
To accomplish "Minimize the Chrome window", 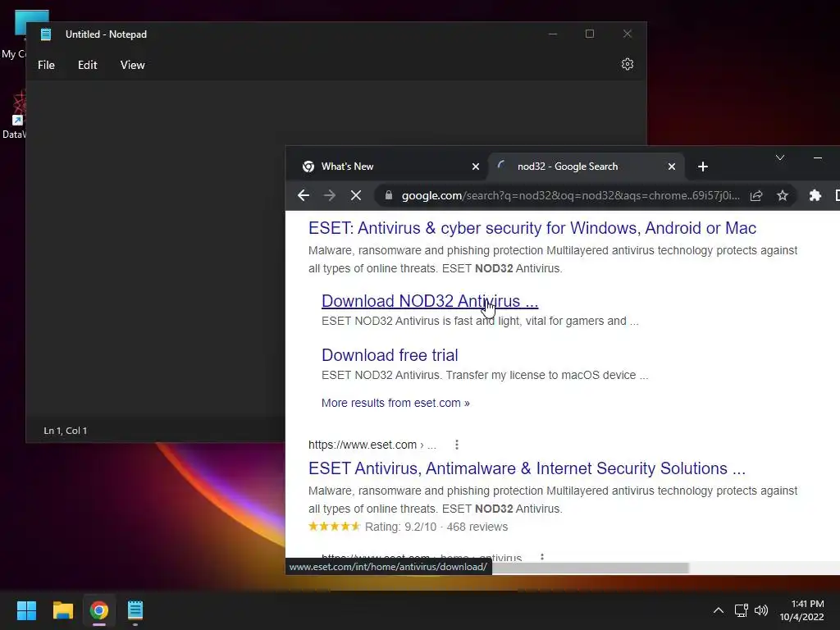I will point(818,158).
